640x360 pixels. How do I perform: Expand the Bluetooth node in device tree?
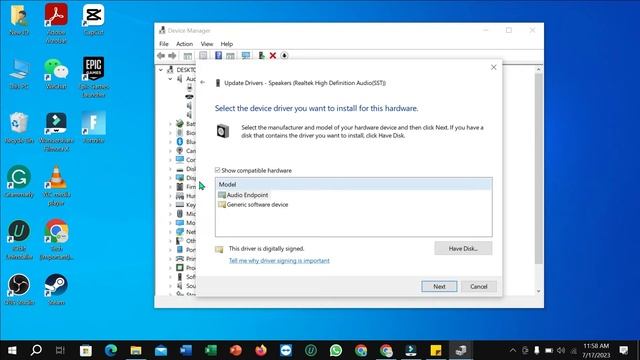170,142
